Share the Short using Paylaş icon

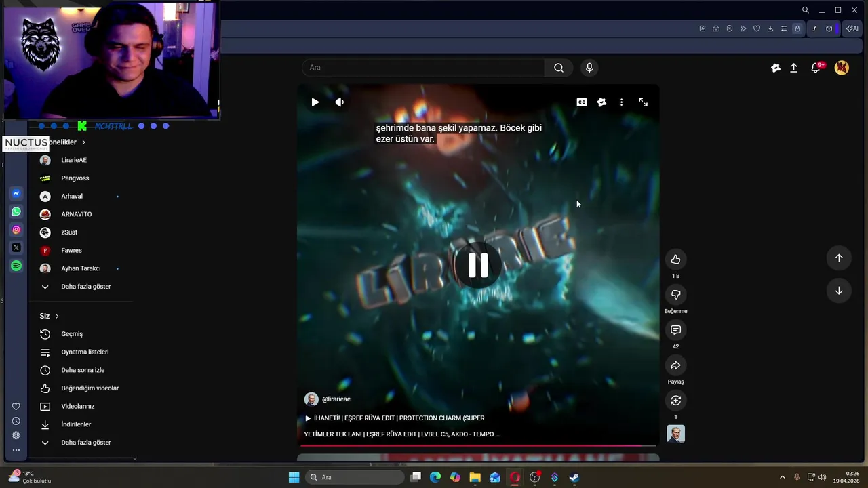tap(675, 365)
